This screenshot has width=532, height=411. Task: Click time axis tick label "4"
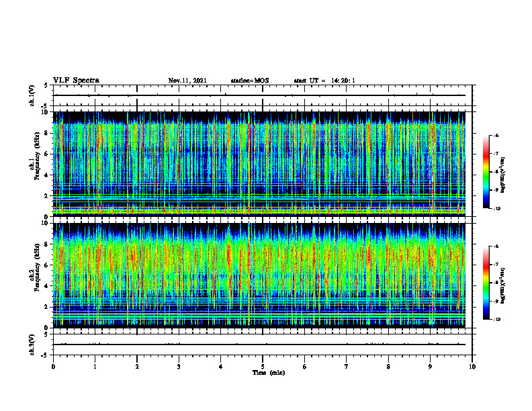click(221, 367)
